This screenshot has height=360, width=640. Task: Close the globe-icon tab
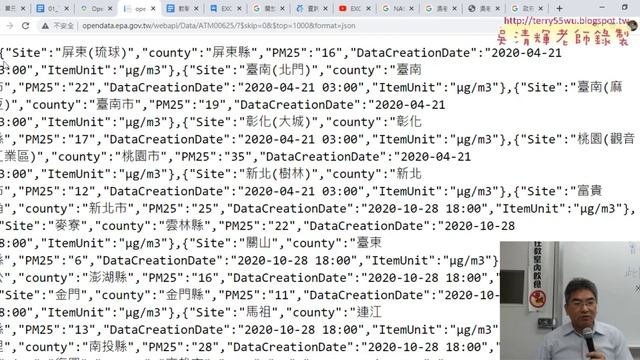tap(498, 8)
